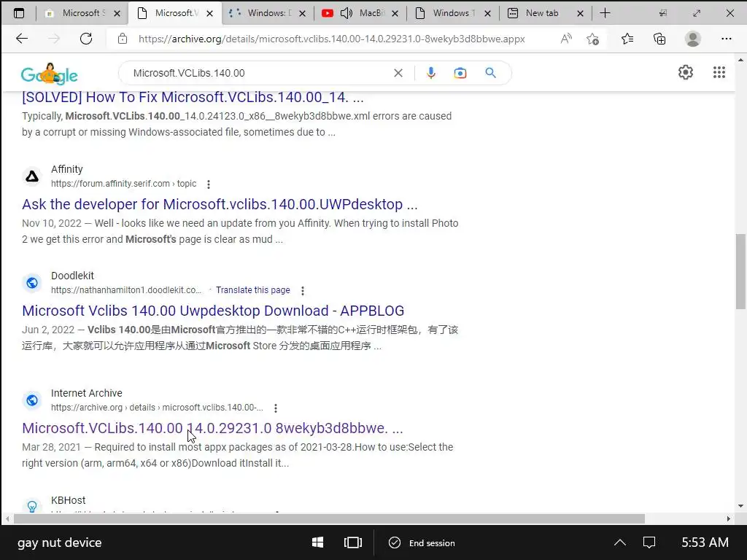This screenshot has width=747, height=560.
Task: Switch to the Windows T tab
Action: [453, 13]
